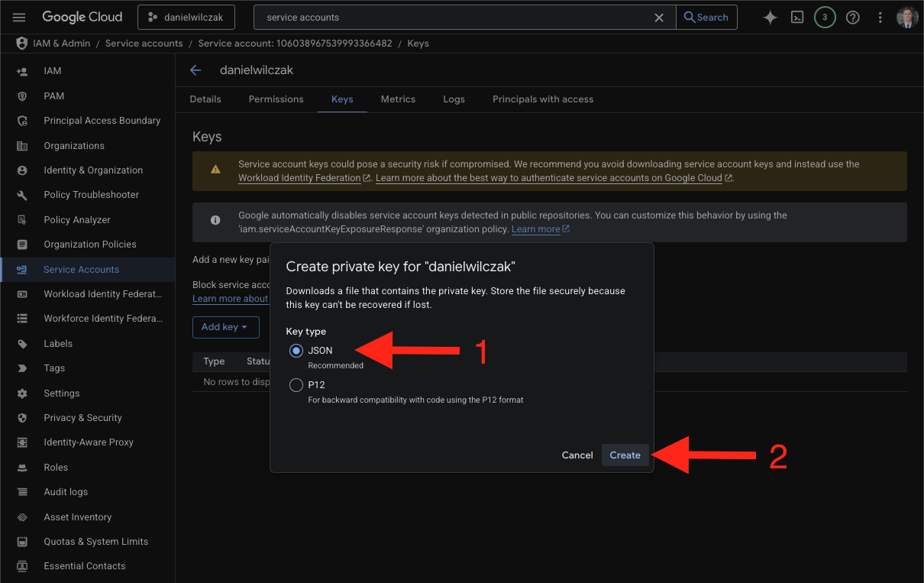Select the JSON key type radio button
This screenshot has width=924, height=583.
[296, 351]
